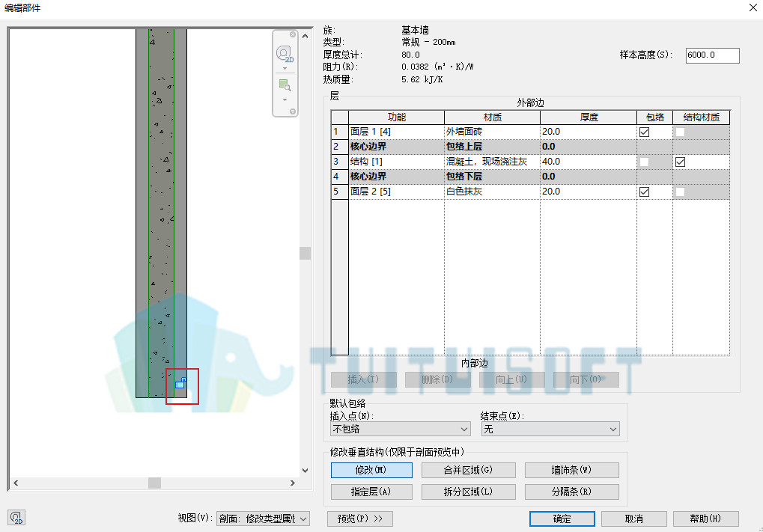The height and width of the screenshot is (532, 763).
Task: Open navigation bar customize options at its bottom
Action: [x=293, y=111]
